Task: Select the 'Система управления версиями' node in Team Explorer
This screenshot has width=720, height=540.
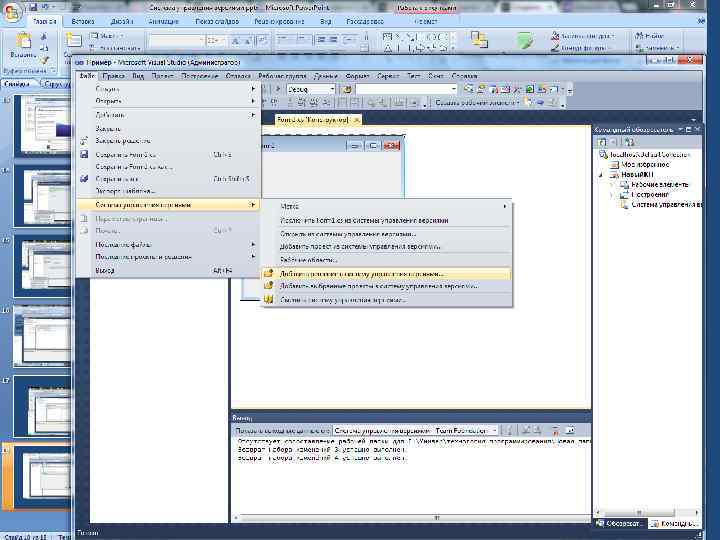Action: coord(667,205)
